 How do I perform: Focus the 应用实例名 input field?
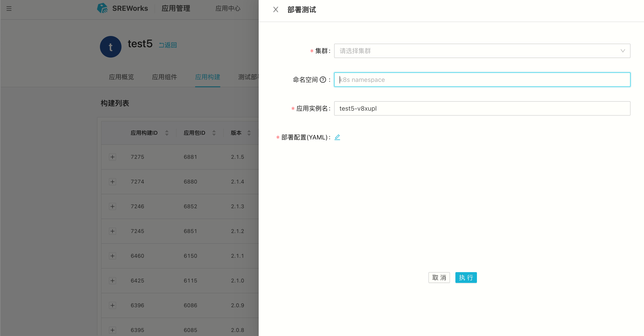[x=482, y=108]
